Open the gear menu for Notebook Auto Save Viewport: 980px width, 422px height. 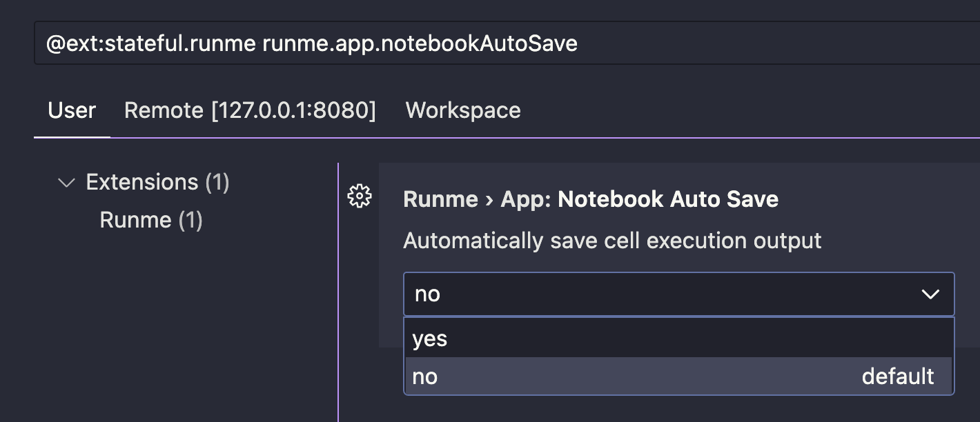(x=359, y=197)
